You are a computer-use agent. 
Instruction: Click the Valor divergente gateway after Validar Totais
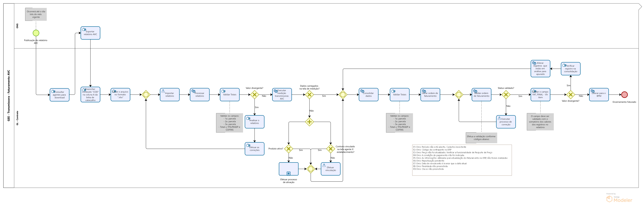pos(254,95)
